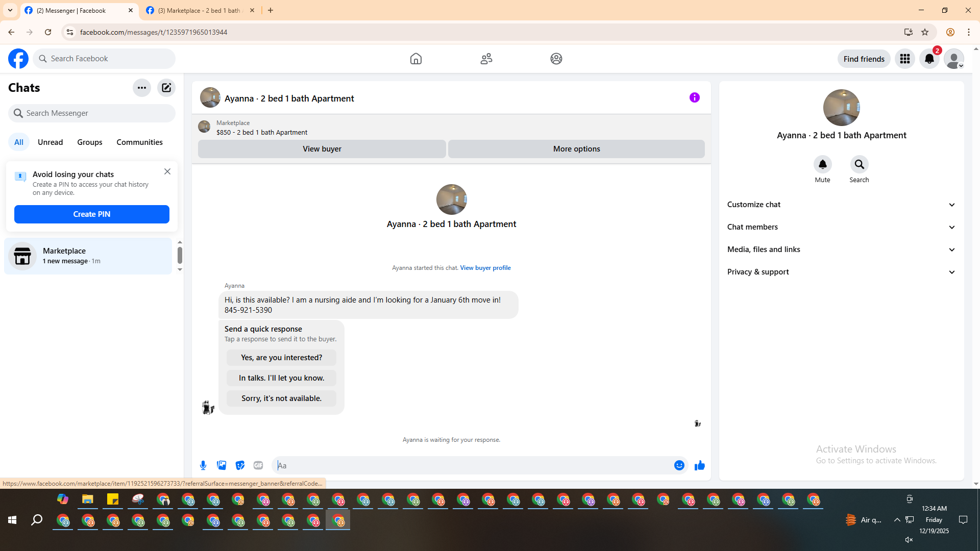Open Windows Start menu

click(x=12, y=520)
